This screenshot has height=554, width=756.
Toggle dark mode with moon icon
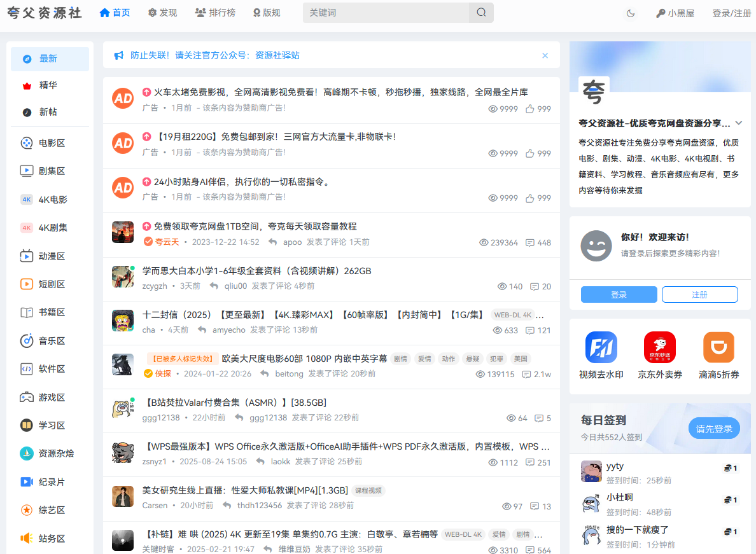tap(631, 13)
